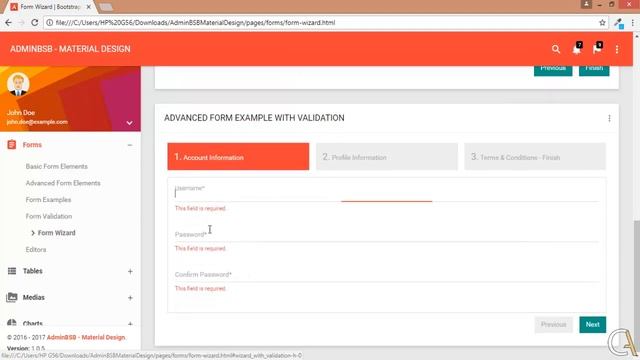The height and width of the screenshot is (360, 640).
Task: Click the ADMINBSB - MATERIAL DESIGN brand title
Action: click(x=70, y=49)
